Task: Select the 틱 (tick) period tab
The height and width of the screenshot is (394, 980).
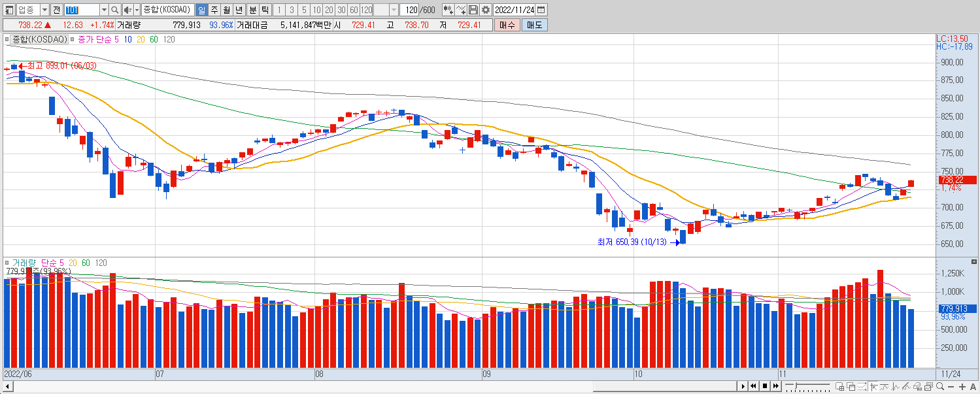Action: [x=265, y=10]
